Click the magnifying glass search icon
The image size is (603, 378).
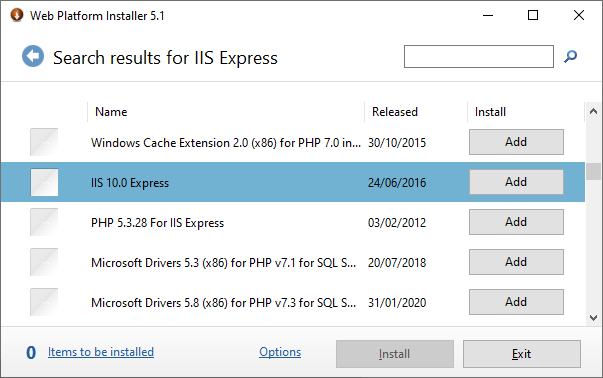570,57
